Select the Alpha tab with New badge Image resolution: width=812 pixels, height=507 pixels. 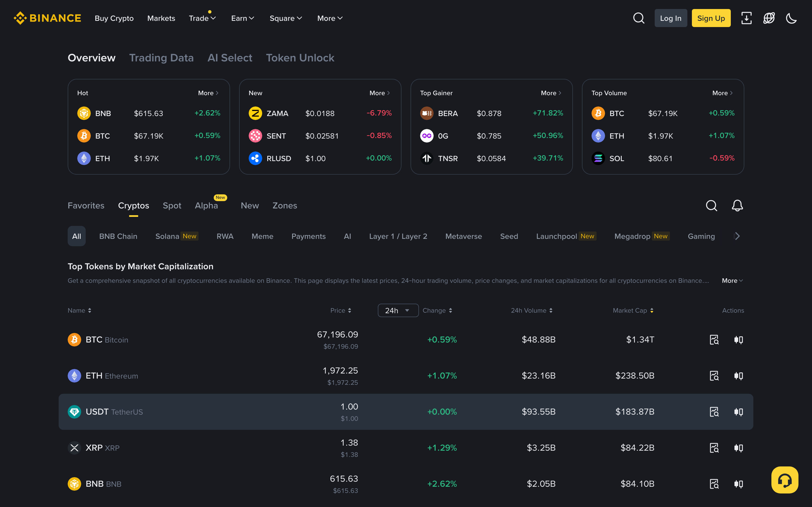click(x=206, y=206)
